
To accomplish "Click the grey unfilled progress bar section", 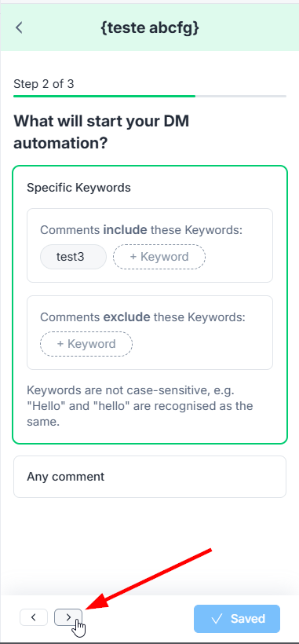I will click(x=241, y=96).
